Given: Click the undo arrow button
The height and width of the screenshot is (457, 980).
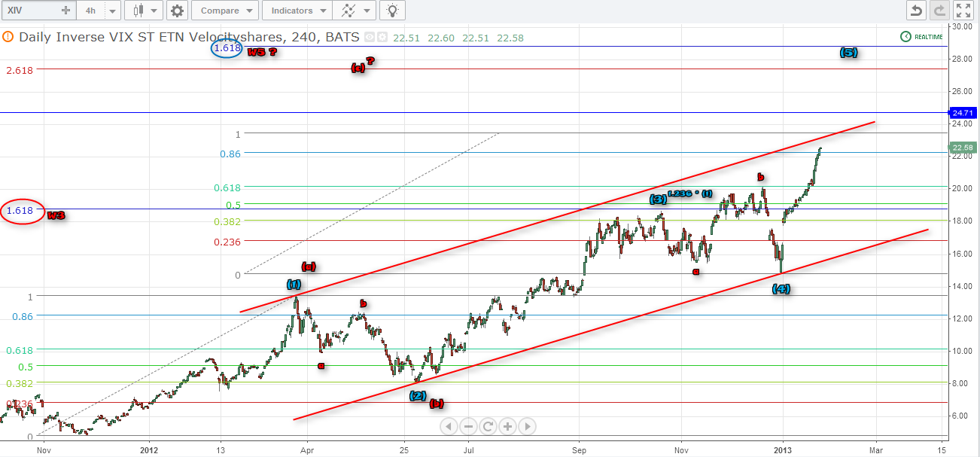Looking at the screenshot, I should pos(916,11).
